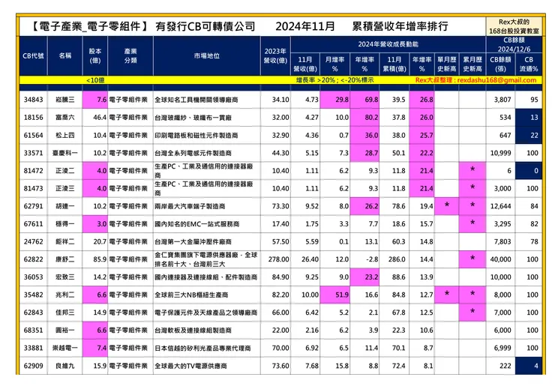Click 2023 revenue value 34.10
Image resolution: width=555 pixels, height=392 pixels.
280,100
